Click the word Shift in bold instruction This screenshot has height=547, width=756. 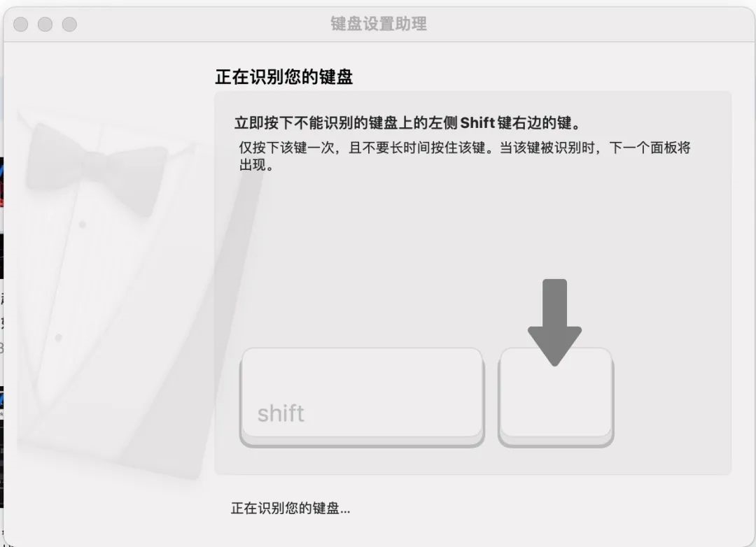(477, 123)
